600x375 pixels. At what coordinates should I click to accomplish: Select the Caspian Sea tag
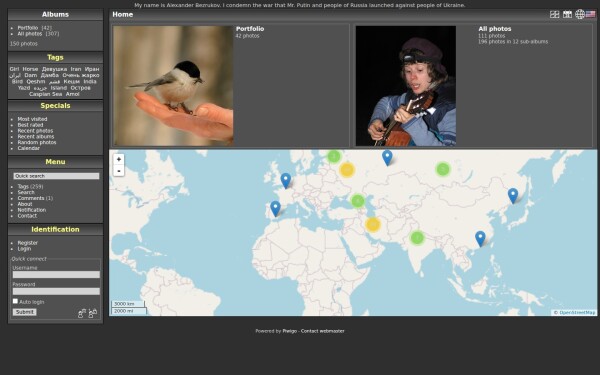[x=46, y=94]
